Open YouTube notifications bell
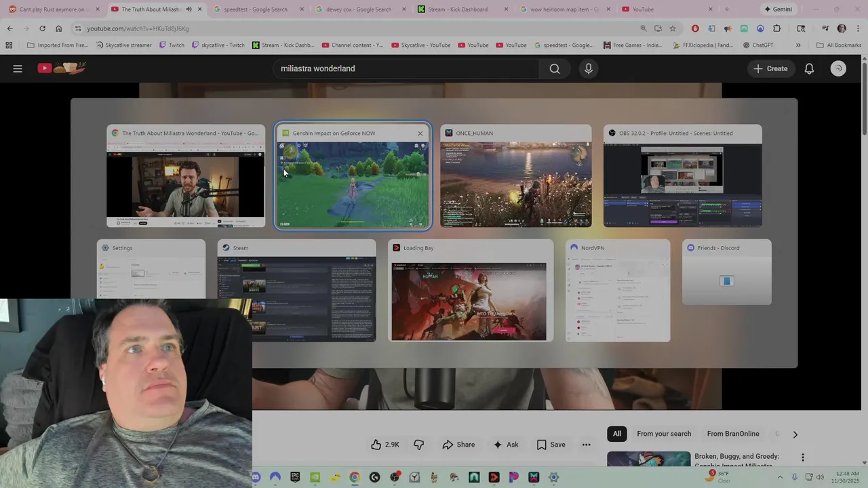Image resolution: width=868 pixels, height=488 pixels. click(809, 68)
